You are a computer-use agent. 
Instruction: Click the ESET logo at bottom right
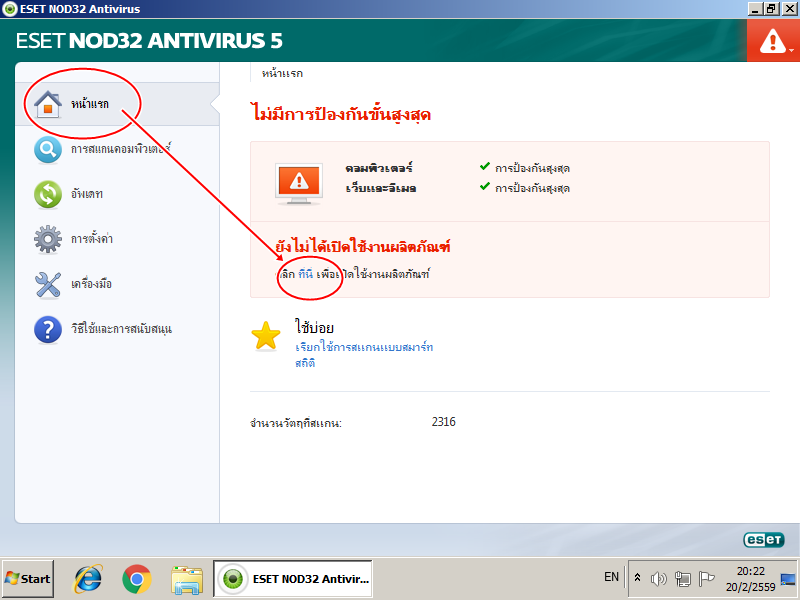pos(764,540)
